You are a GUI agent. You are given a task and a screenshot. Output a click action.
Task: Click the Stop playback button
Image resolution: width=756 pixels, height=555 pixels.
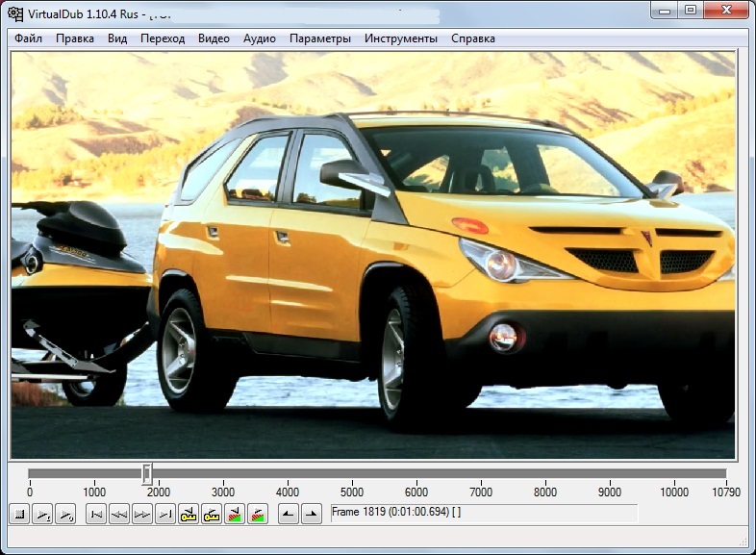(x=20, y=514)
